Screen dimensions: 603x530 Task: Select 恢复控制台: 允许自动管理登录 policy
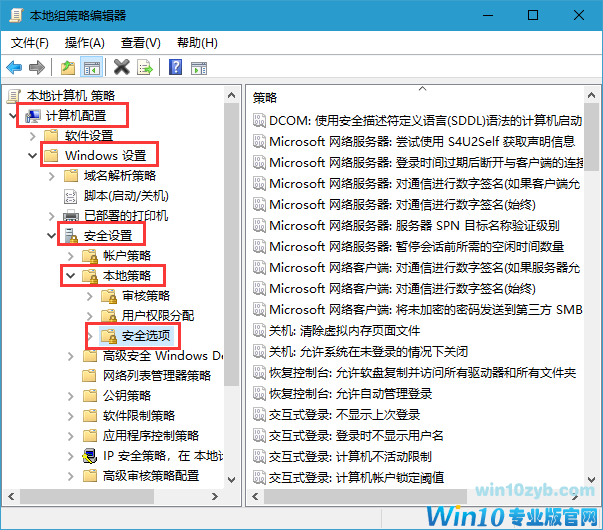(x=350, y=393)
